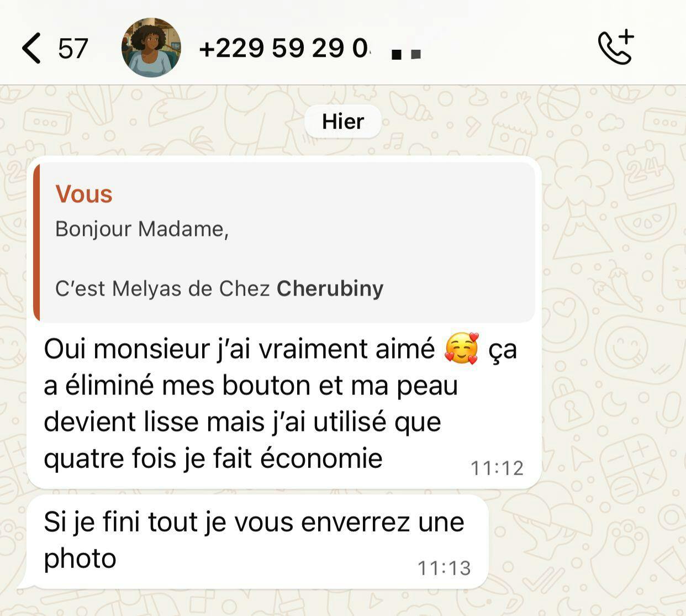Open the contact's profile picture

151,48
